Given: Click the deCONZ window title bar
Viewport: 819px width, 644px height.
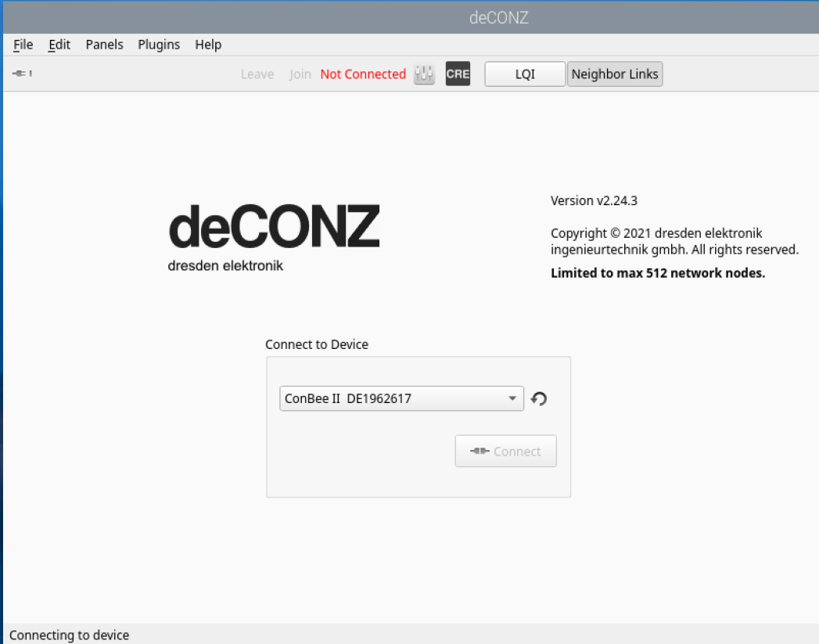Looking at the screenshot, I should coord(411,17).
